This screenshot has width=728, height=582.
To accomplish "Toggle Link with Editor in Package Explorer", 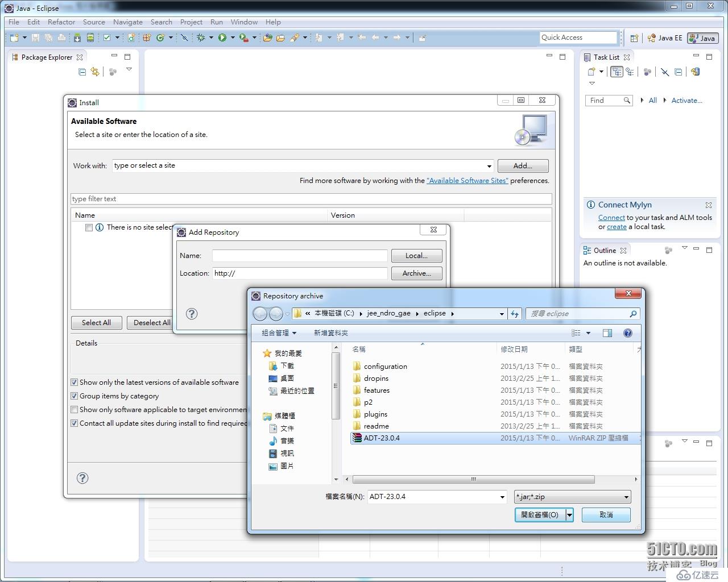I will click(x=95, y=72).
